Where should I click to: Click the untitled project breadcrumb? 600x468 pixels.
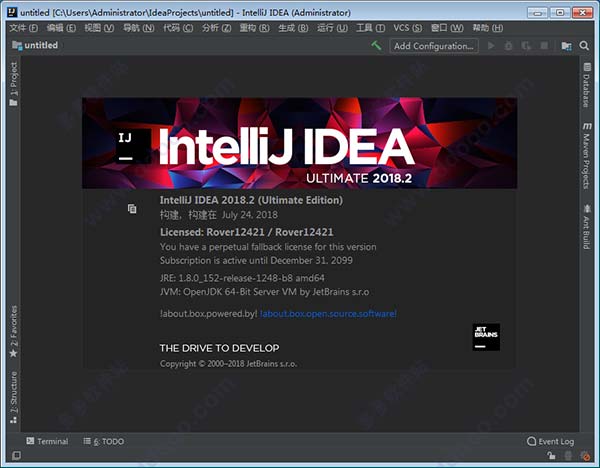click(35, 45)
